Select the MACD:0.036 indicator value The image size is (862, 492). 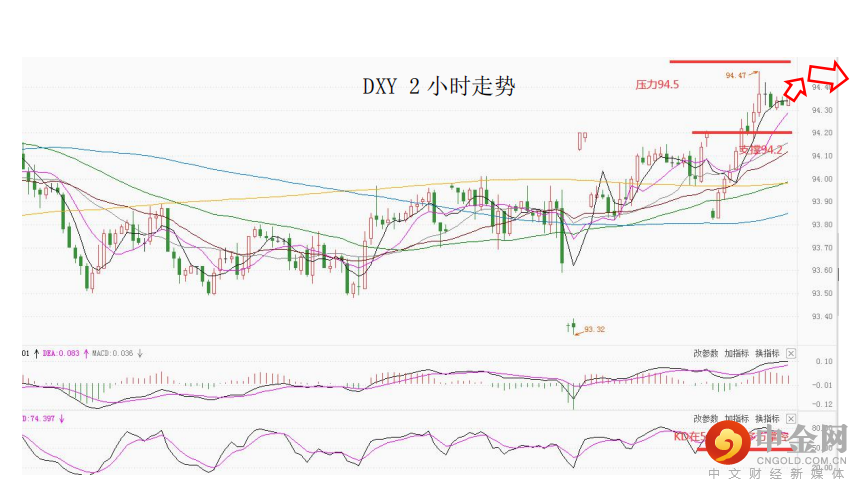coord(112,353)
